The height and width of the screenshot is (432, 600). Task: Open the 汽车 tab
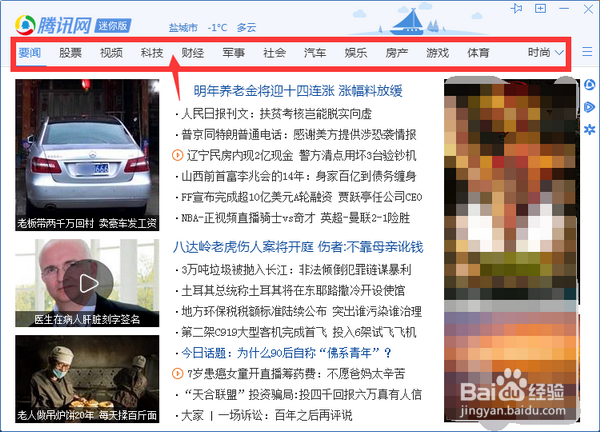point(315,52)
